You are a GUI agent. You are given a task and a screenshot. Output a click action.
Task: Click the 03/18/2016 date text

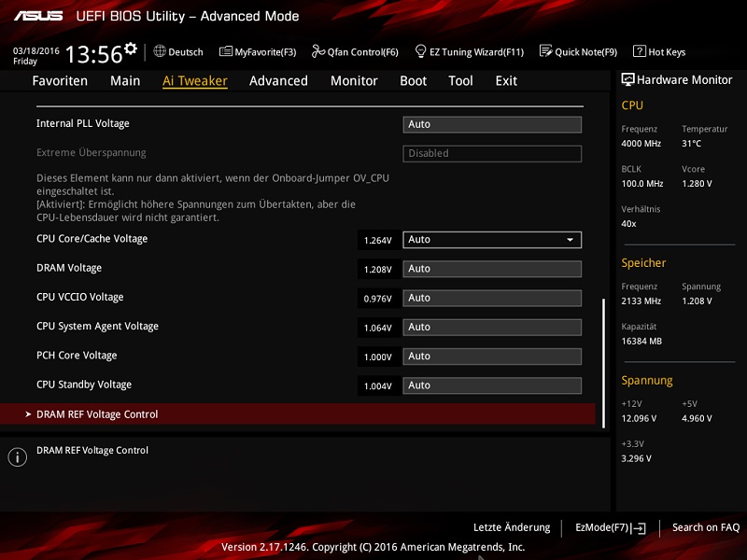36,50
